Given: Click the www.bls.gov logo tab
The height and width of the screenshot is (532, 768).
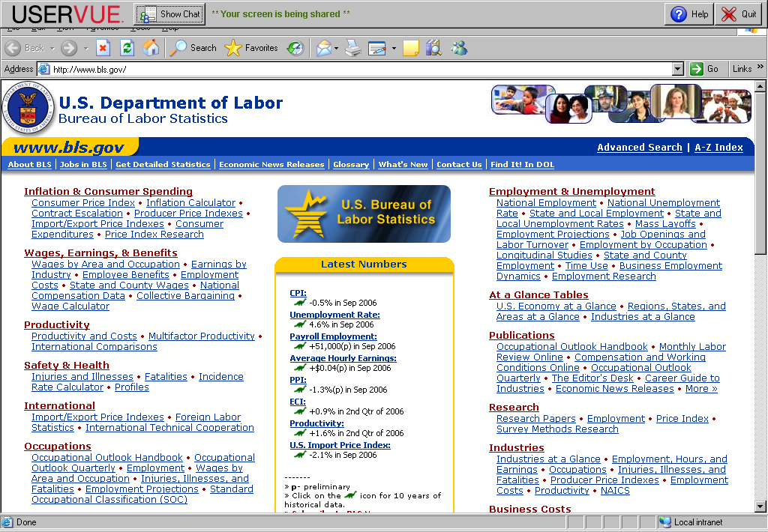Looking at the screenshot, I should [70, 148].
